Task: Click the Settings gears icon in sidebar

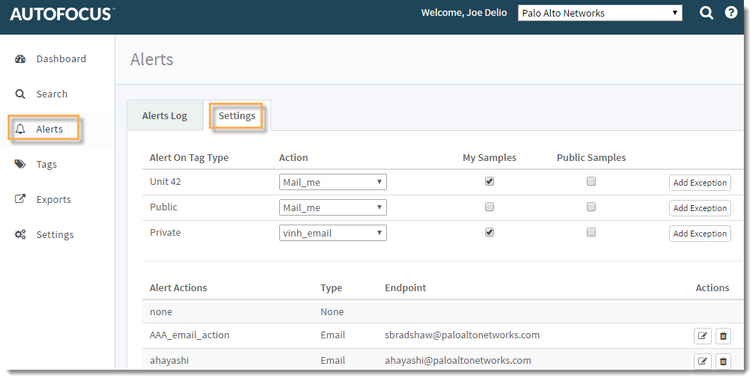Action: [x=20, y=235]
